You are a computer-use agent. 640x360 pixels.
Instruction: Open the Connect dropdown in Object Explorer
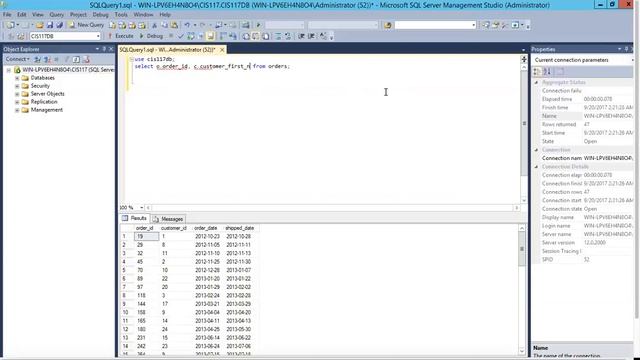17,59
